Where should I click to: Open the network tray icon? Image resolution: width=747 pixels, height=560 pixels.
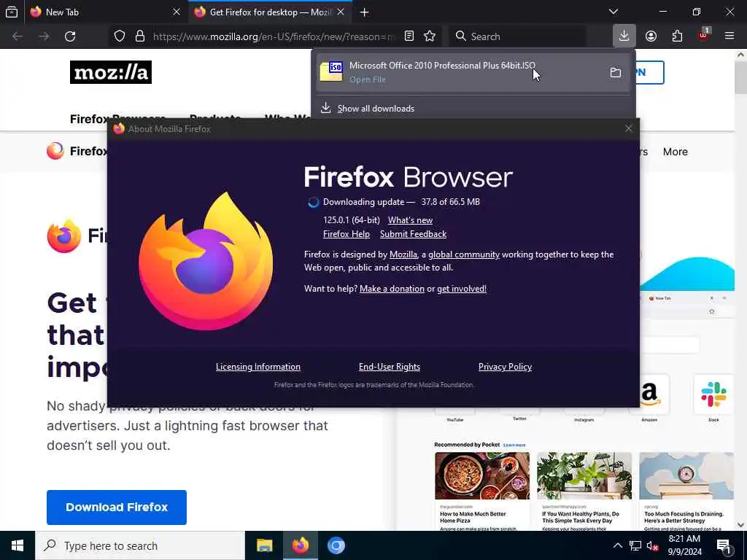pyautogui.click(x=635, y=545)
